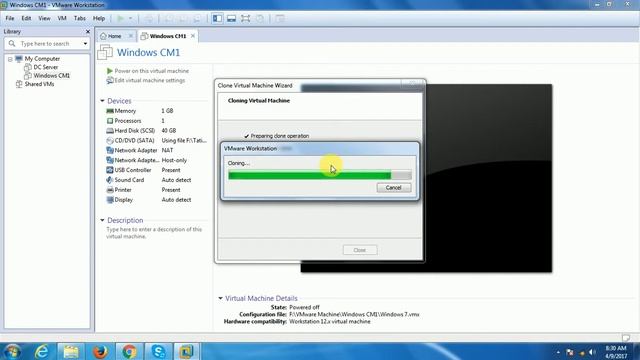Click the library search field

[x=46, y=43]
